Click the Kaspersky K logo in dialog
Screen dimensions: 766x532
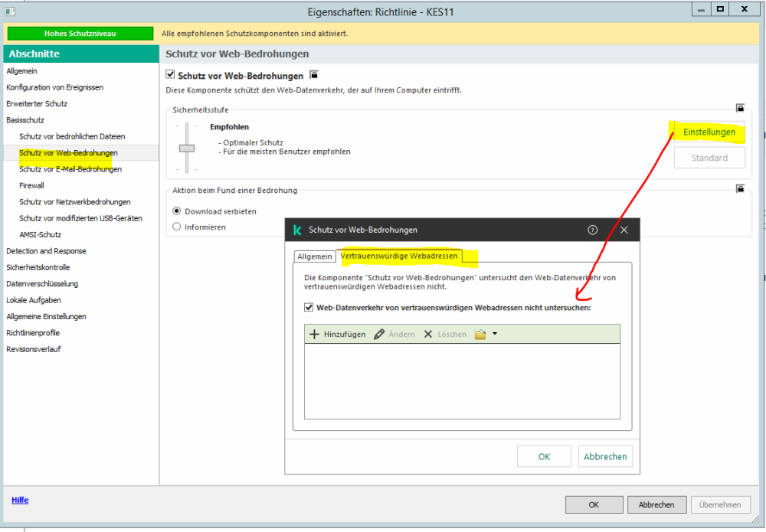tap(297, 230)
